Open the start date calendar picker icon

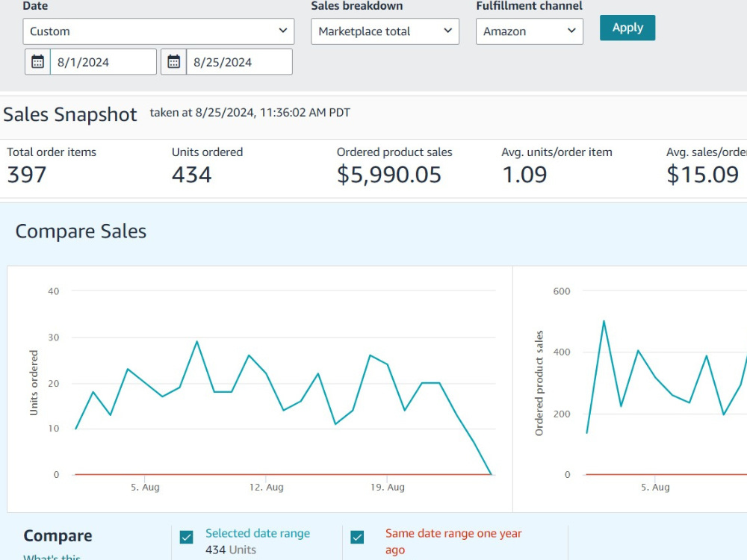[37, 62]
